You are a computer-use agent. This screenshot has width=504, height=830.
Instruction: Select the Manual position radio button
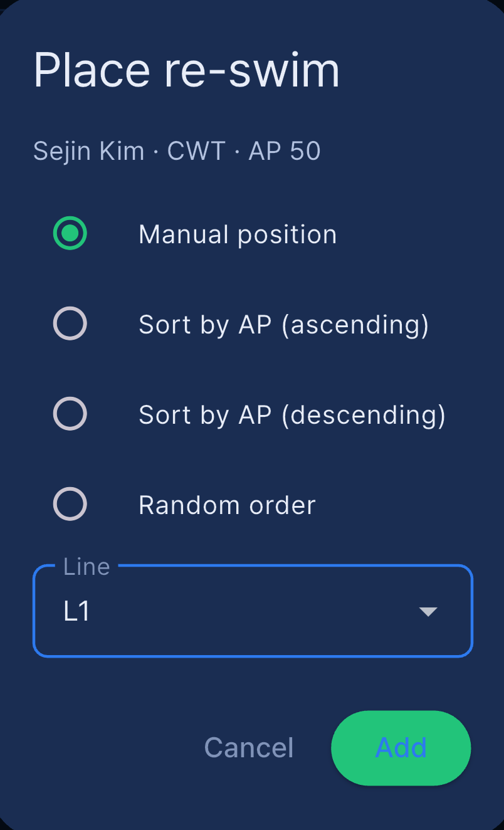70,233
